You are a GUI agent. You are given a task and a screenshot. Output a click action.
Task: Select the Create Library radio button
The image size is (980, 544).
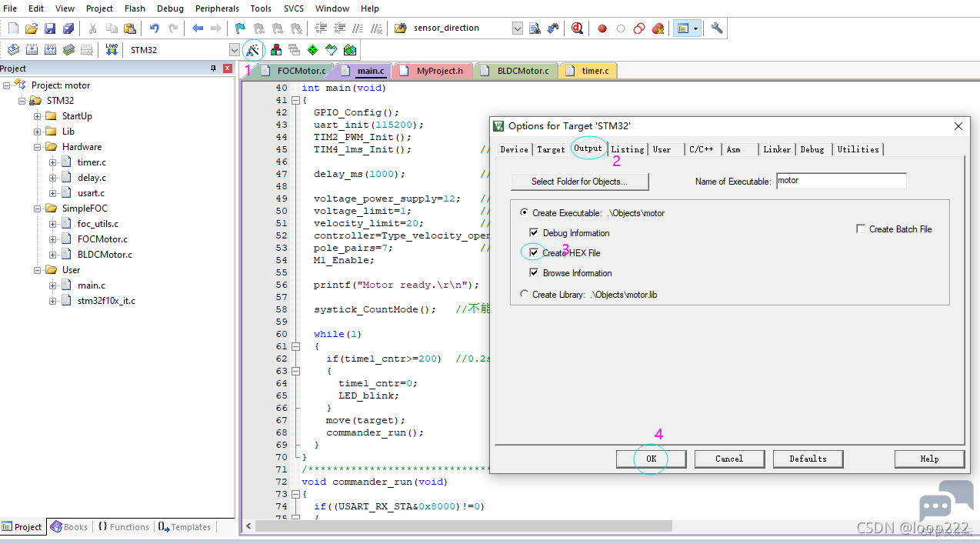point(525,294)
